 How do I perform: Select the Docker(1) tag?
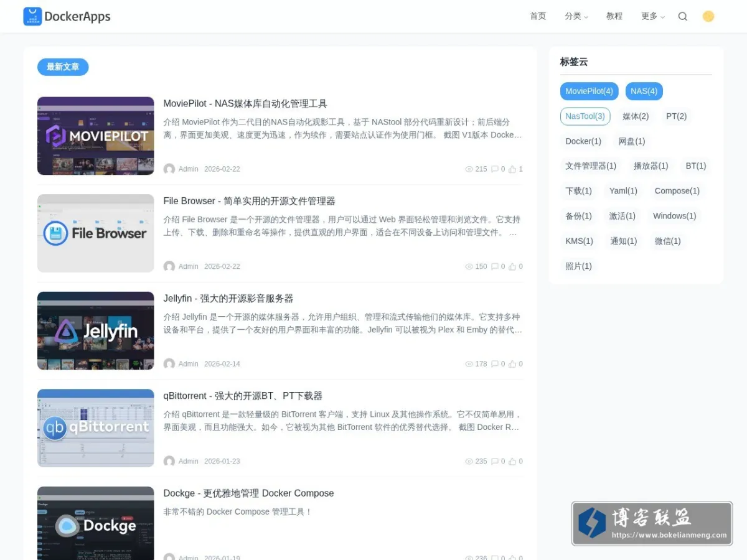[x=583, y=141]
